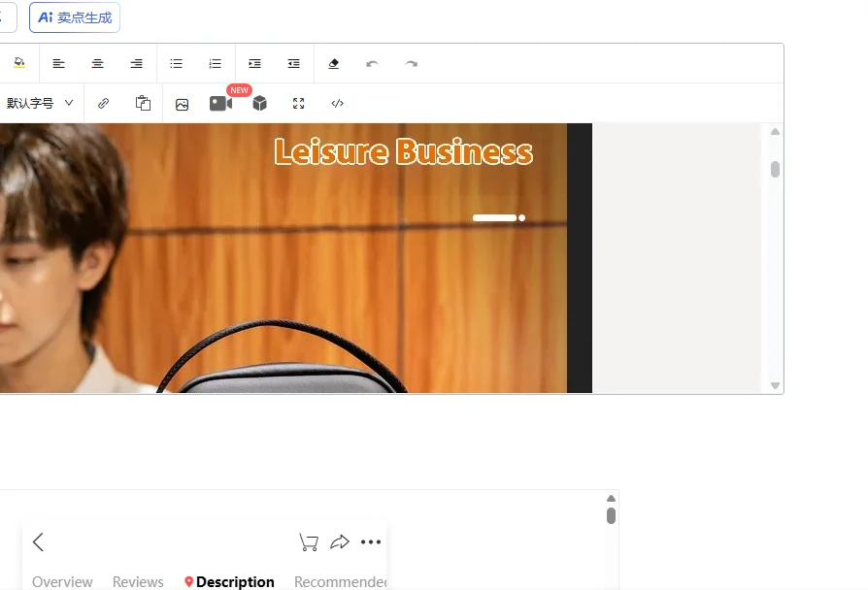Center align the text
This screenshot has height=590, width=868.
pyautogui.click(x=97, y=63)
